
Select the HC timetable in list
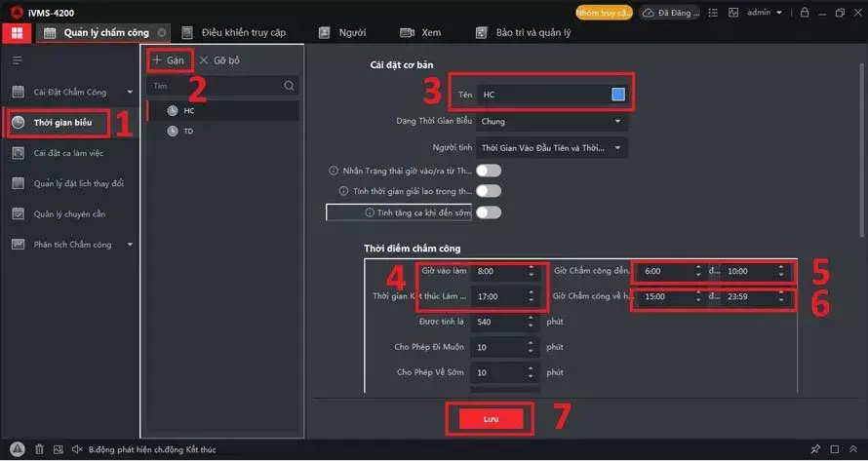(223, 111)
